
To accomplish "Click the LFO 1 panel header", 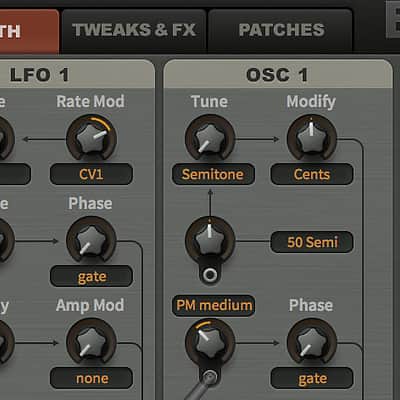I will coord(77,74).
